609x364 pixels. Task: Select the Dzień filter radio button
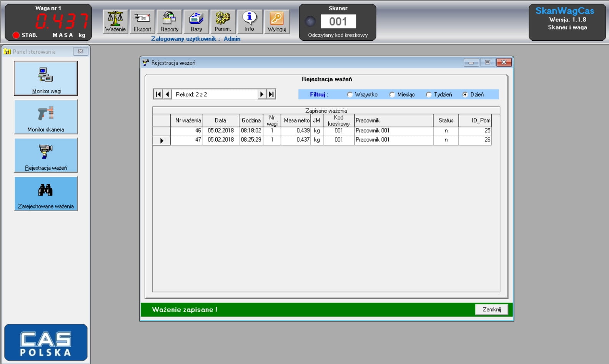click(465, 94)
